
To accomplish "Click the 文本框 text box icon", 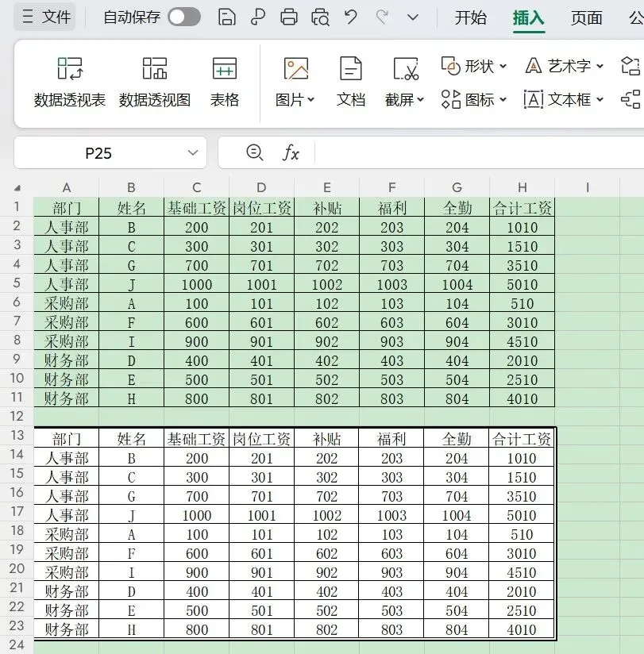I will (x=534, y=99).
